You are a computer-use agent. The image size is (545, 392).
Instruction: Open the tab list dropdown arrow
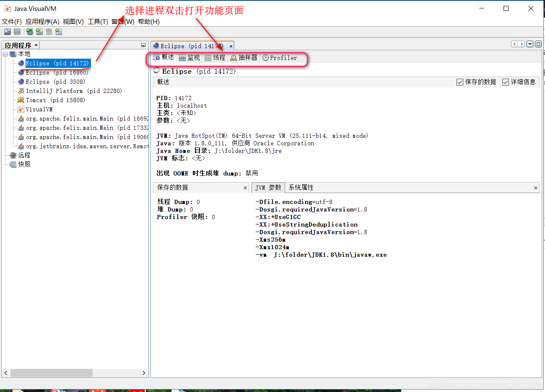click(529, 44)
